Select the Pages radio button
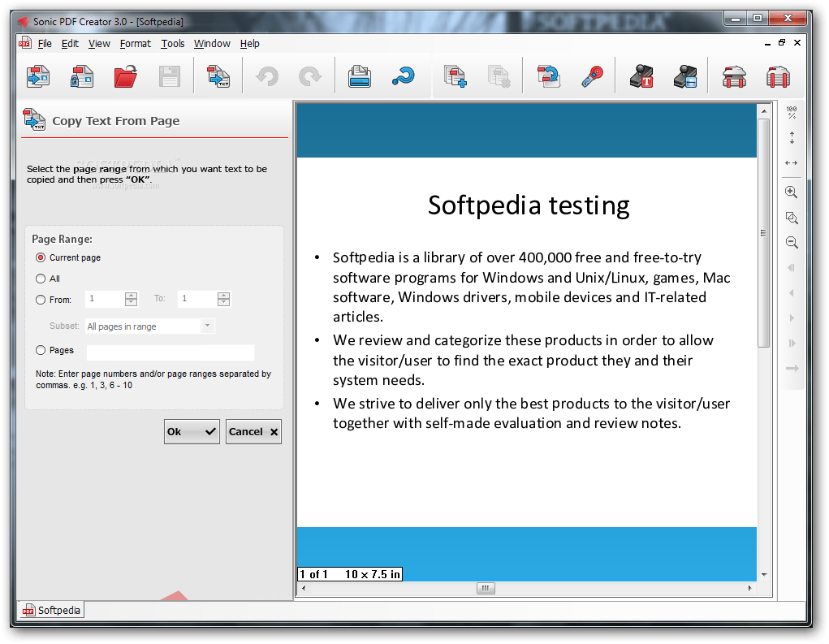This screenshot has height=644, width=829. (41, 350)
